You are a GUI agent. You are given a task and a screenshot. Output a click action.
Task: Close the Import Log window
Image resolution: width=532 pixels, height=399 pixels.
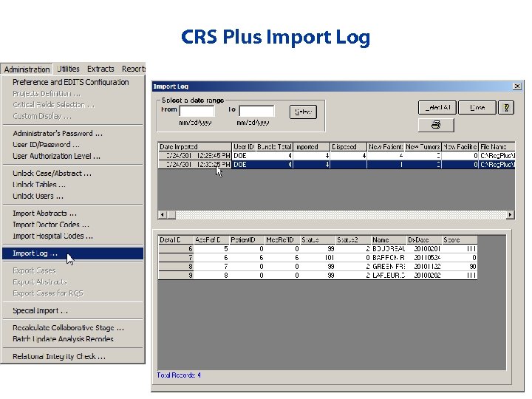[516, 86]
